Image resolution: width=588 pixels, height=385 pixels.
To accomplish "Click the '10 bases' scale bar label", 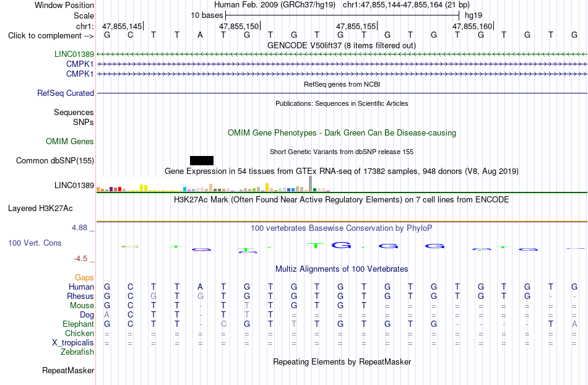I will [x=207, y=15].
